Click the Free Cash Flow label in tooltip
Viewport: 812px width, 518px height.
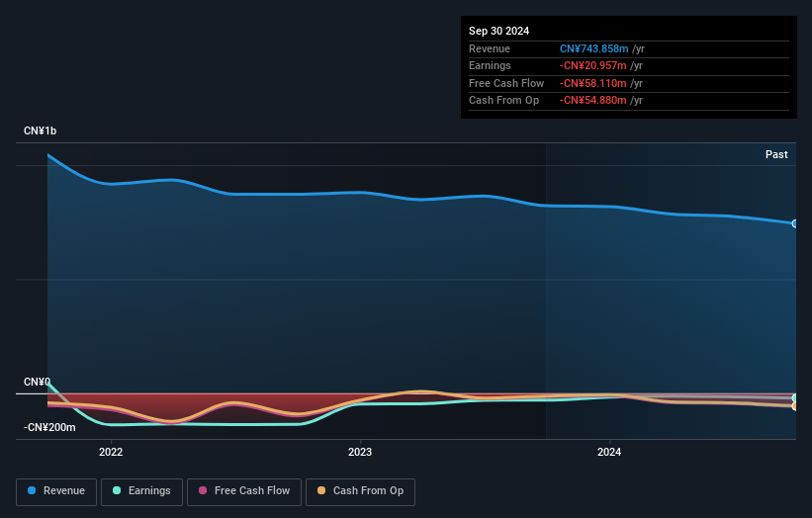point(506,83)
